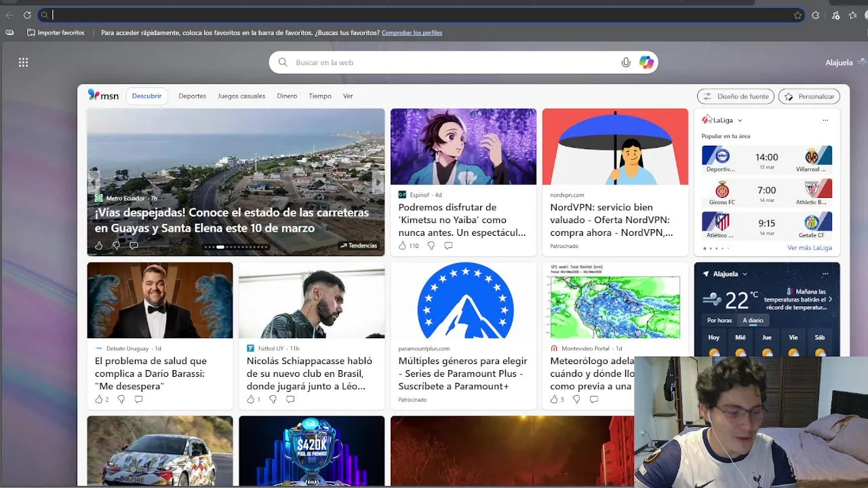
Task: Expand the LaLiga league dropdown
Action: coord(740,120)
